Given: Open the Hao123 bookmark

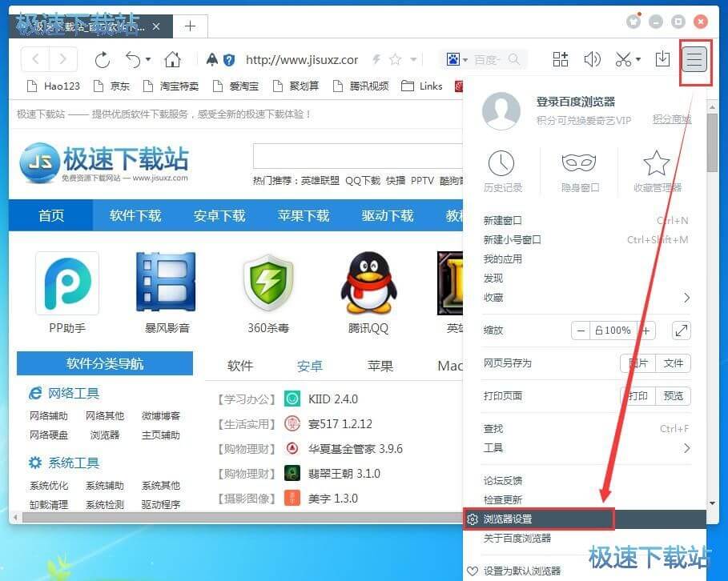Looking at the screenshot, I should (x=54, y=86).
